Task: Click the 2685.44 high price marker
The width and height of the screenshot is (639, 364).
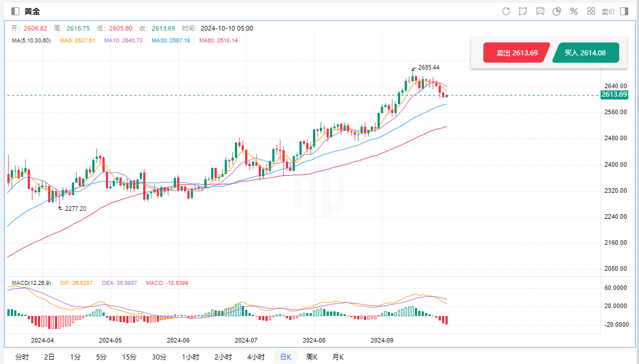Action: point(428,67)
